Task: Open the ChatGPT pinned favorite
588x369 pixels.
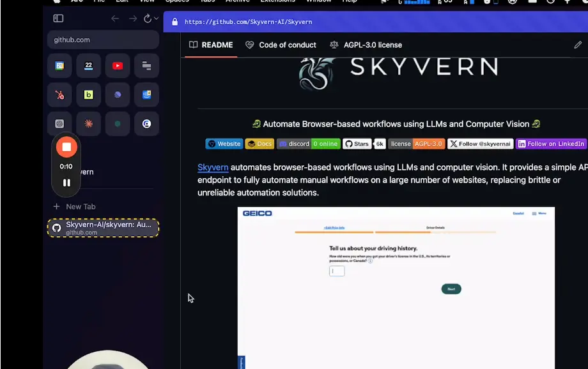Action: 59,124
